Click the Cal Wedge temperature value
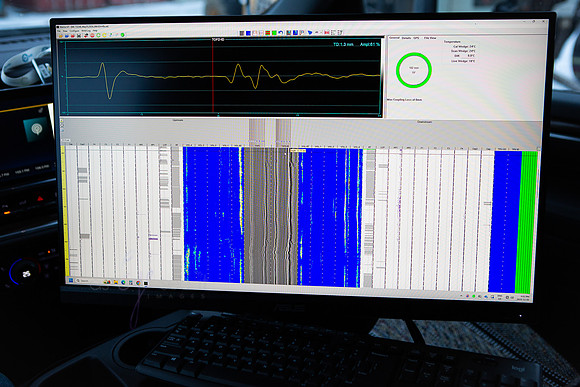Screen dimensions: 580x387 point(471,47)
